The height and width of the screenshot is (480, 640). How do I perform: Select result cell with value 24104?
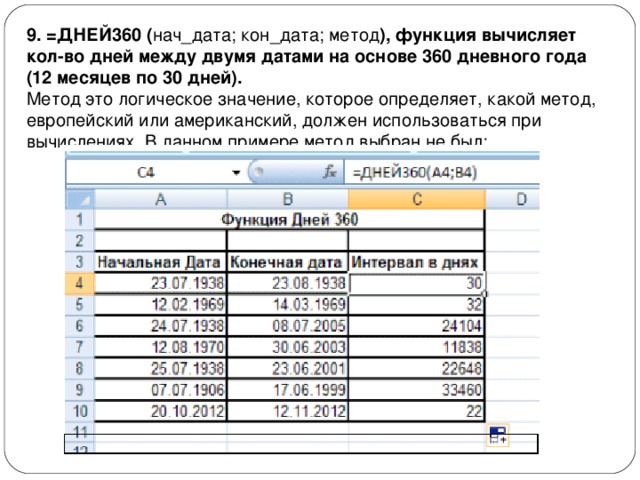pos(417,326)
